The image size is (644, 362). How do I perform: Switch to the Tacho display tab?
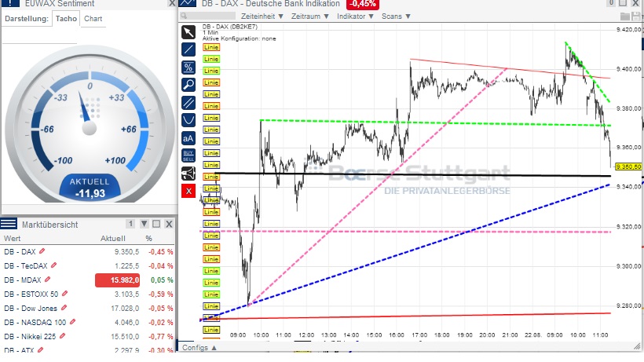(x=66, y=19)
